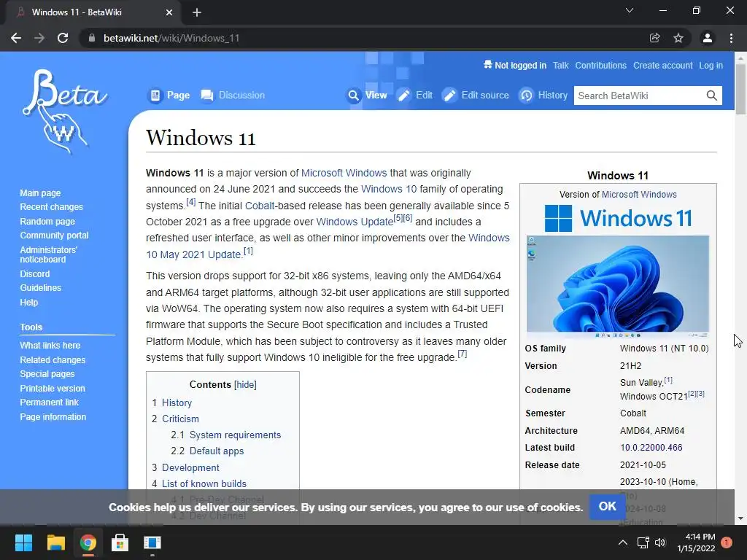Open File Explorer from taskbar
This screenshot has width=747, height=560.
point(55,542)
